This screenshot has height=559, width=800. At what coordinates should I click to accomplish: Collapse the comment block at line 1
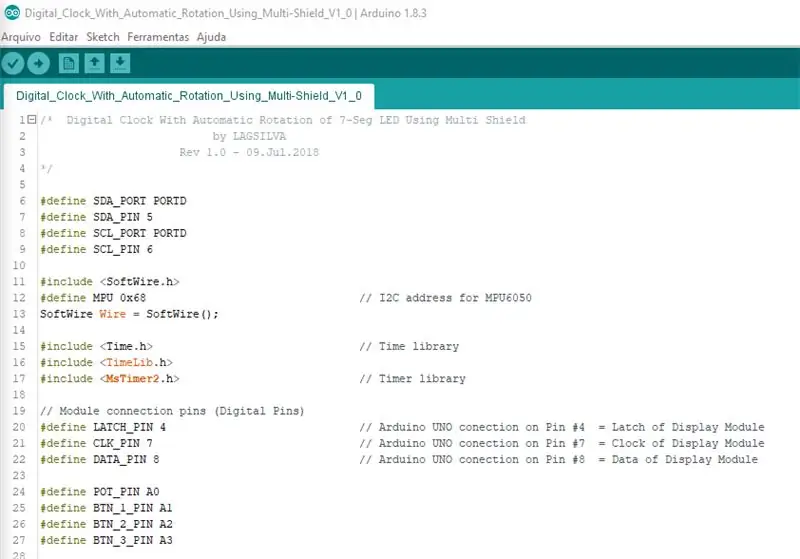(32, 119)
